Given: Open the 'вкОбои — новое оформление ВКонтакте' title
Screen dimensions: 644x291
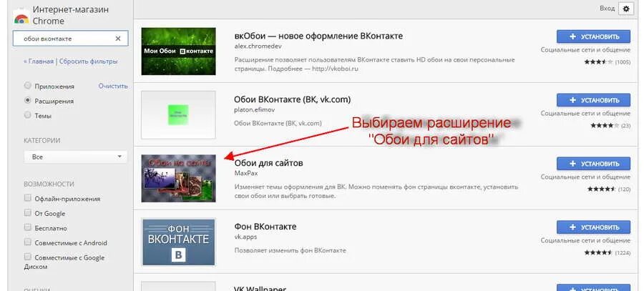Looking at the screenshot, I should coord(318,36).
